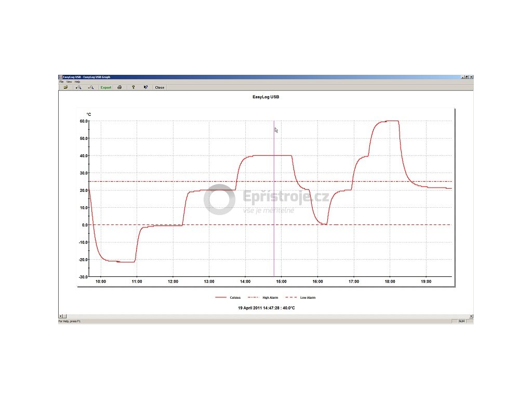Click the 60.0 temperature axis label
Screen dimensions: 532x399
(84, 121)
